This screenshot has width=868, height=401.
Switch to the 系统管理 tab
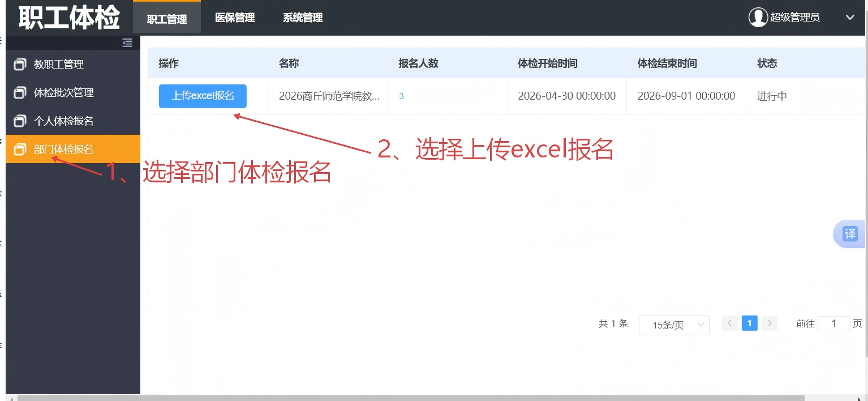click(303, 18)
